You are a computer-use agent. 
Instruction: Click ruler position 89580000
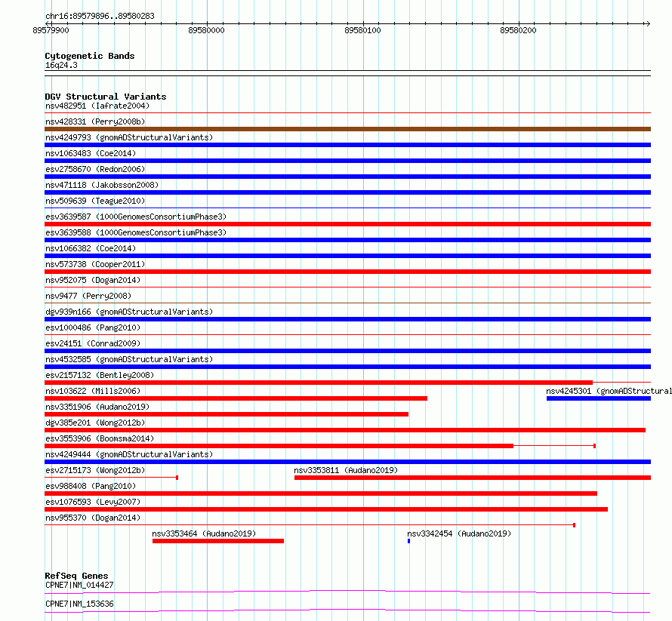(206, 30)
